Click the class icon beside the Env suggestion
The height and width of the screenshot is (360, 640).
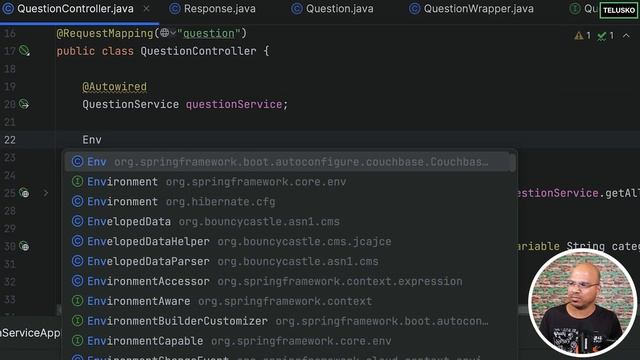click(78, 162)
